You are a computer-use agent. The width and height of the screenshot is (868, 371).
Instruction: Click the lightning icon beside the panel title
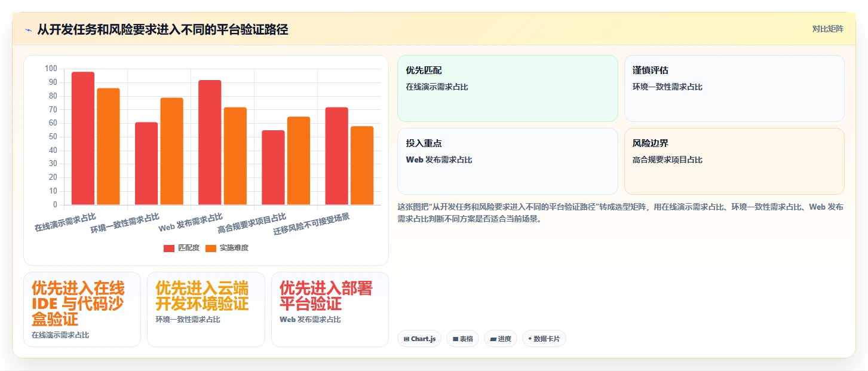[x=28, y=29]
